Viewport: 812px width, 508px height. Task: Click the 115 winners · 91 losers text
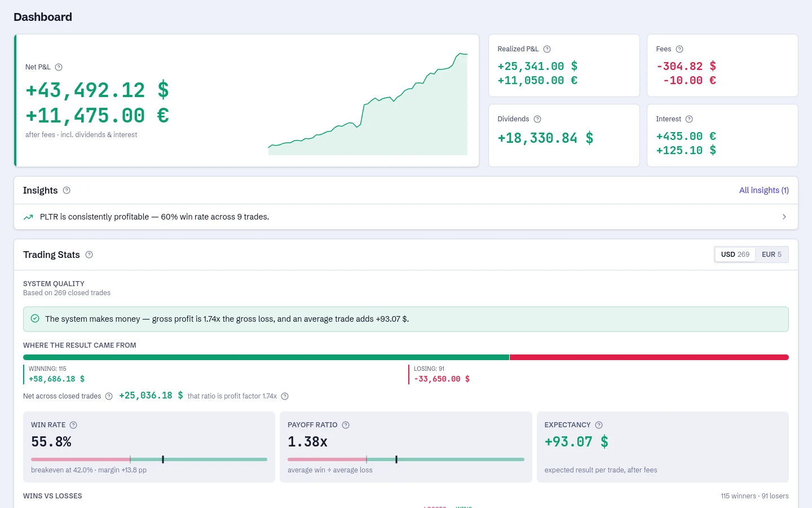tap(754, 496)
